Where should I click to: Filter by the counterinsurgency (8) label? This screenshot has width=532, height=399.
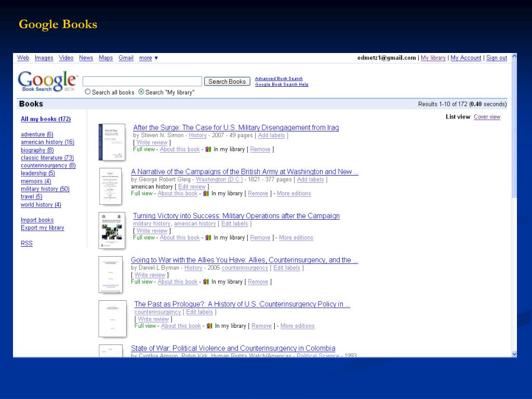coord(48,166)
